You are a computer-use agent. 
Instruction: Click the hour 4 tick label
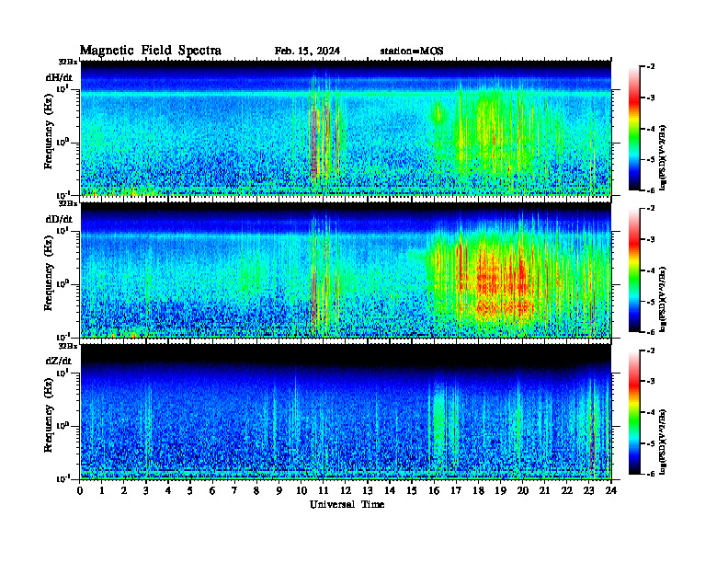(x=168, y=490)
